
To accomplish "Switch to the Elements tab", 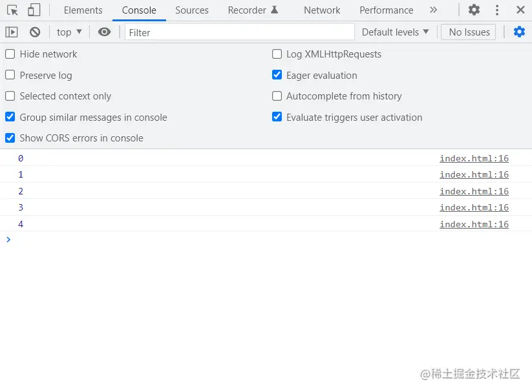I will pyautogui.click(x=83, y=10).
